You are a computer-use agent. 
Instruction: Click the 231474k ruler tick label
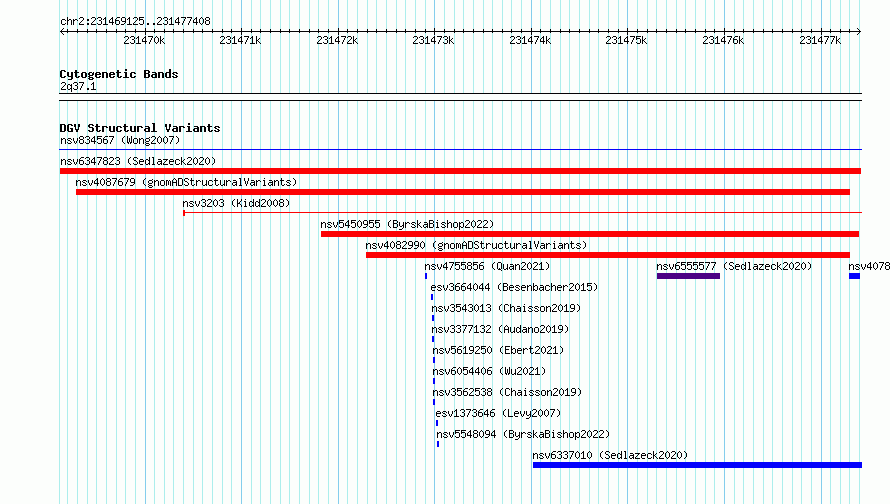(530, 40)
